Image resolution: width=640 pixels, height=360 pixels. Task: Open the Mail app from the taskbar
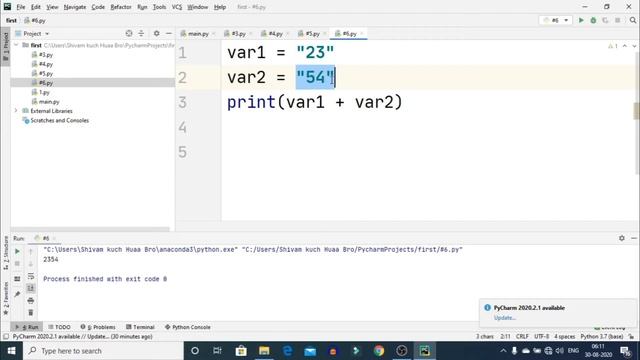click(x=310, y=351)
